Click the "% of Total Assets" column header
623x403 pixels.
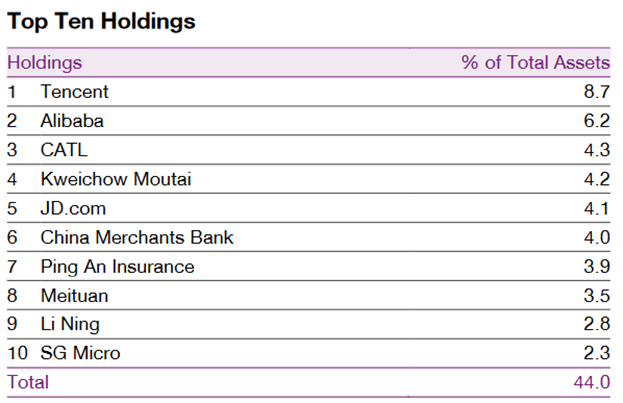pos(535,63)
